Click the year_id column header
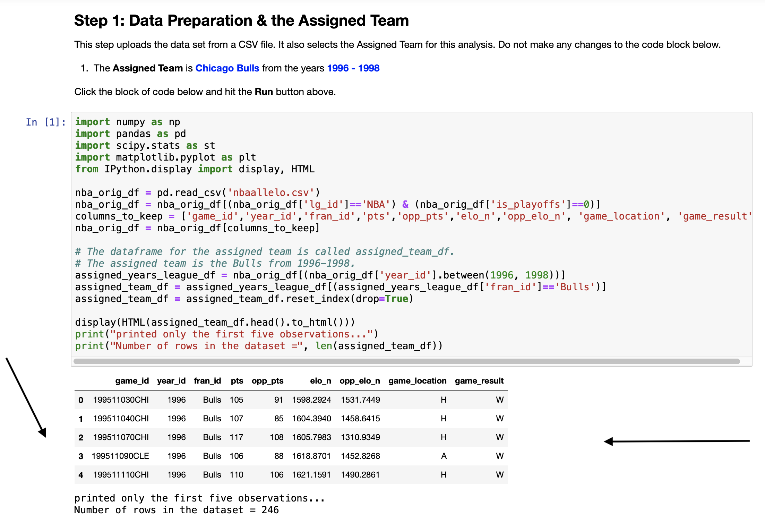This screenshot has height=532, width=765. pos(171,381)
